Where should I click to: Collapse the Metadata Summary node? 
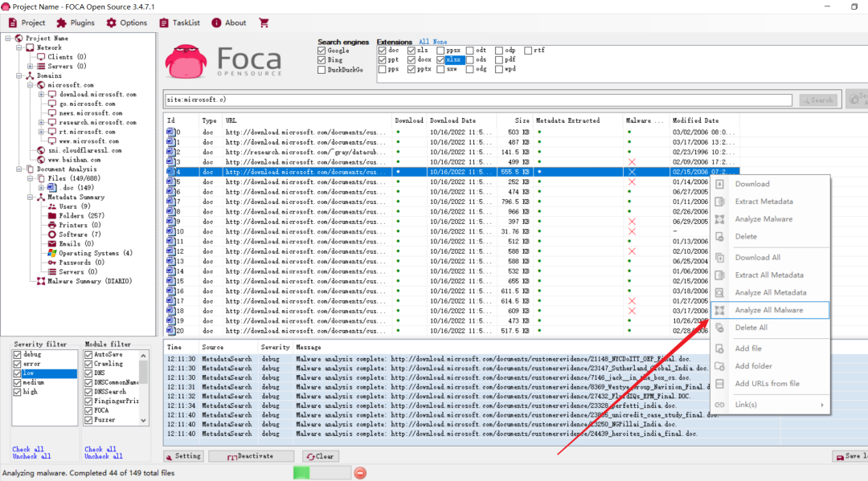31,197
